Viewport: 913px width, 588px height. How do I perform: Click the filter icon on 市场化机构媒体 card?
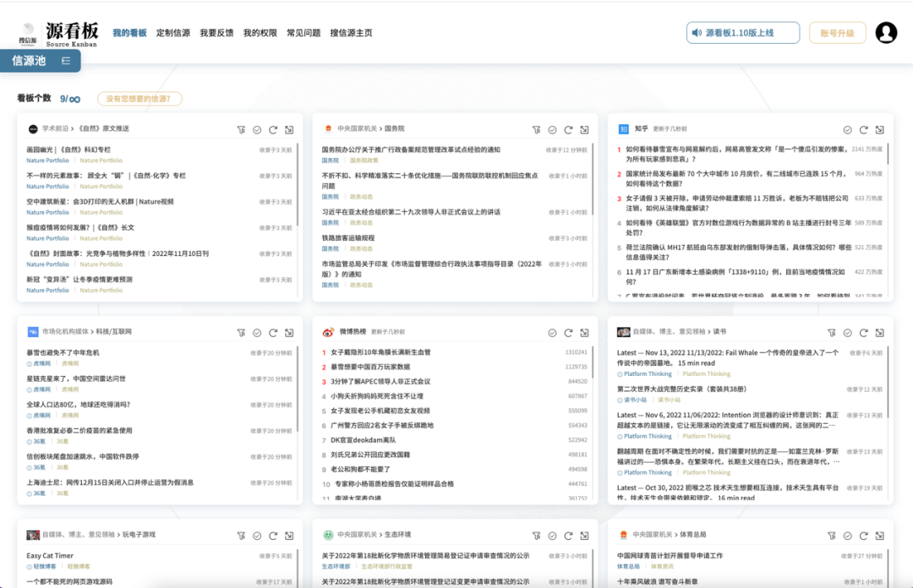(x=241, y=333)
